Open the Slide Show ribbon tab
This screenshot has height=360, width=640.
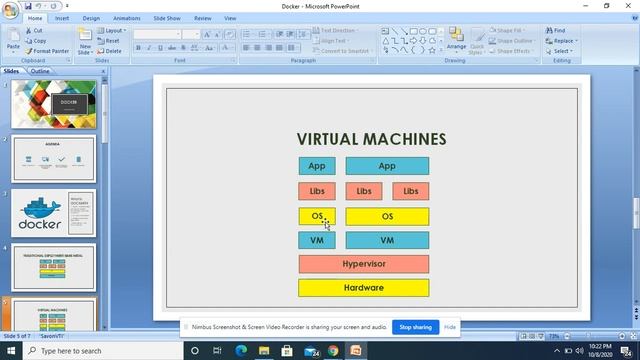coord(167,18)
